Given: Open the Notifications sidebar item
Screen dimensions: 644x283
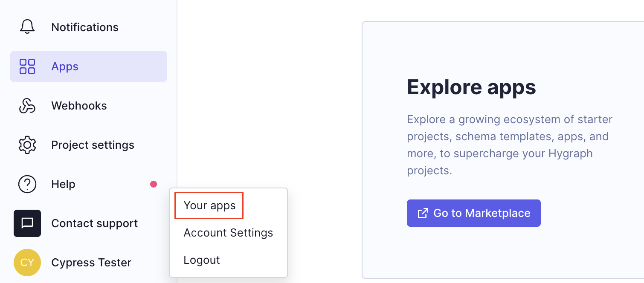Looking at the screenshot, I should pyautogui.click(x=85, y=27).
